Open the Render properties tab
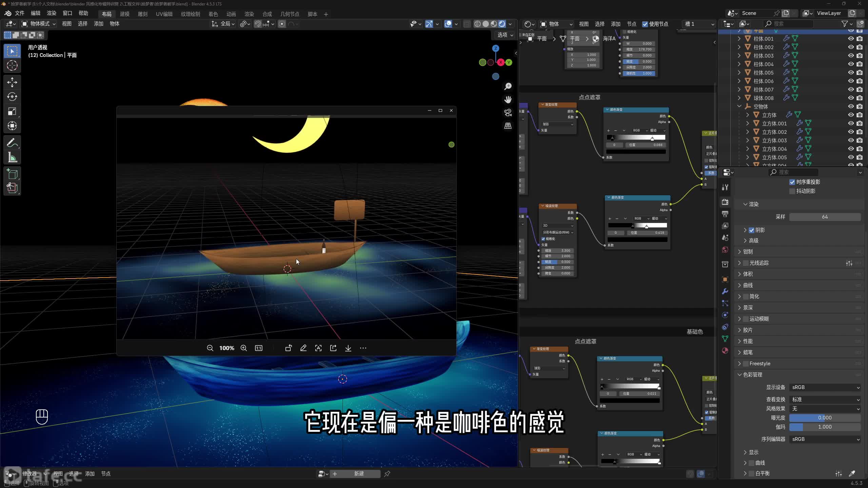This screenshot has width=868, height=488. point(725,202)
